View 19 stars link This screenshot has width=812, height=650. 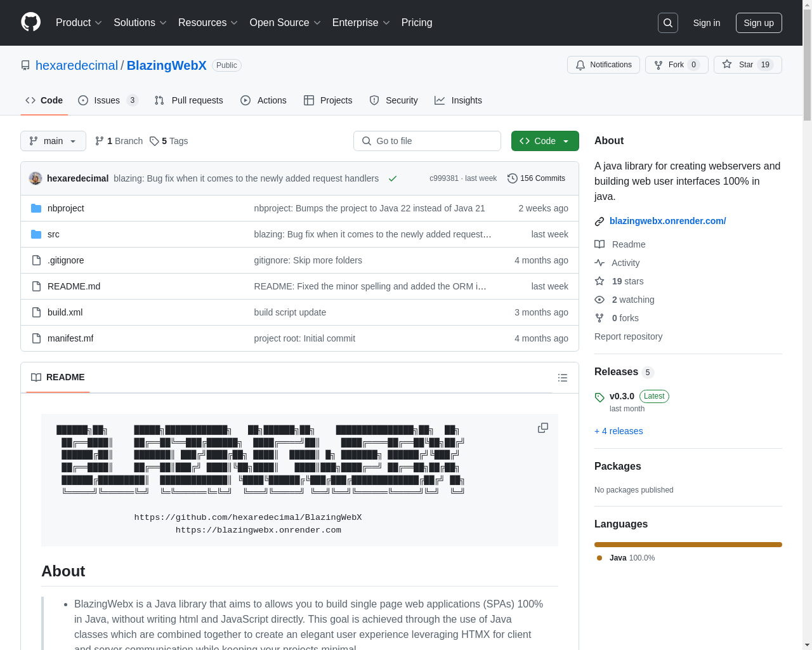click(x=619, y=281)
